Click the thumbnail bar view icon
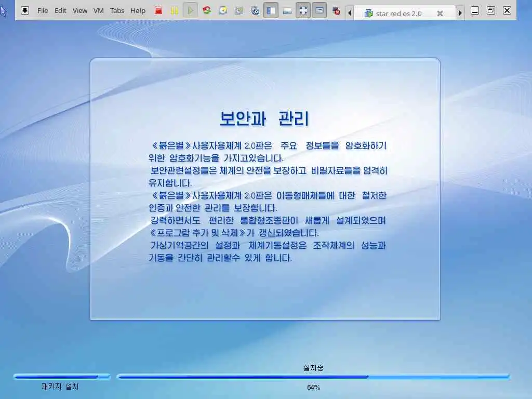This screenshot has height=399, width=532. point(287,11)
